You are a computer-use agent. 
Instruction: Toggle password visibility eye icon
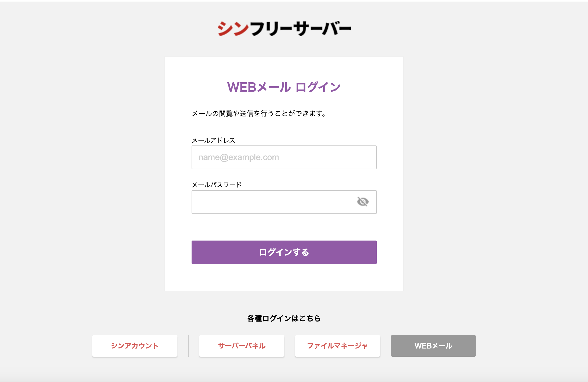coord(363,202)
